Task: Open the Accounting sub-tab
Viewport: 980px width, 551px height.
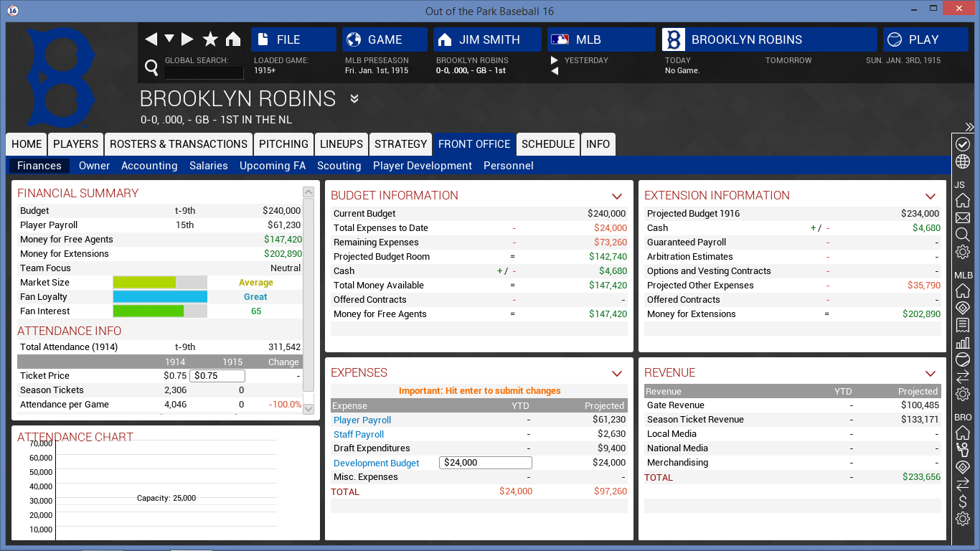Action: tap(149, 166)
